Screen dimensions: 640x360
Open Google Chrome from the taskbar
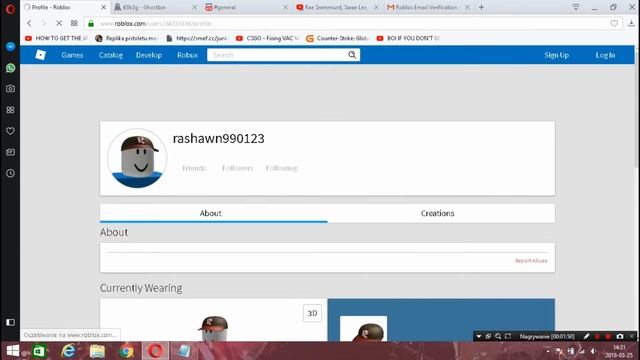point(127,351)
